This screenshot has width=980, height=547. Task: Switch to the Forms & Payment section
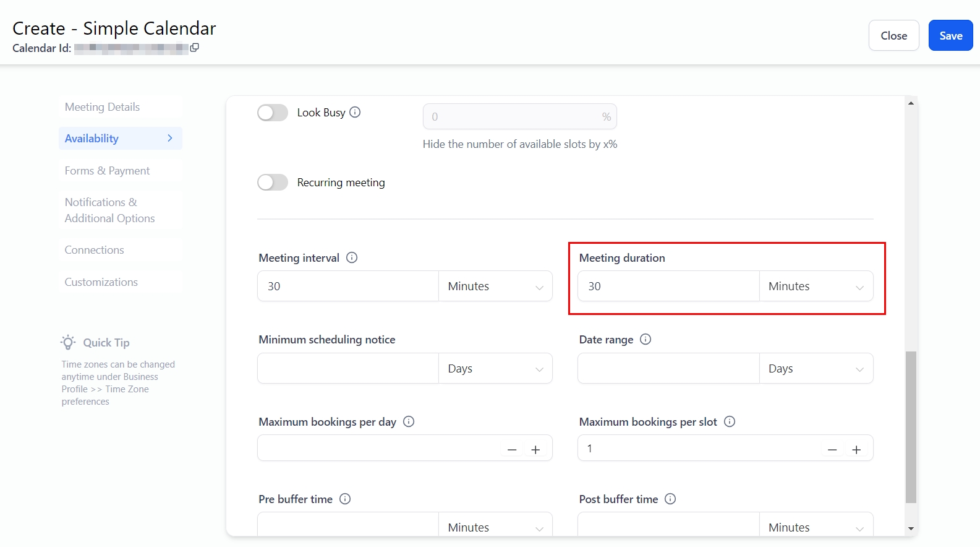click(108, 171)
